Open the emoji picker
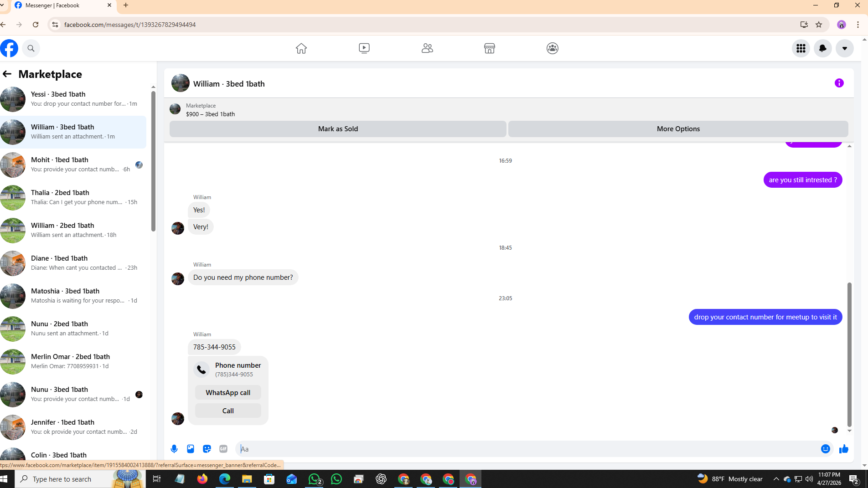 click(x=826, y=449)
